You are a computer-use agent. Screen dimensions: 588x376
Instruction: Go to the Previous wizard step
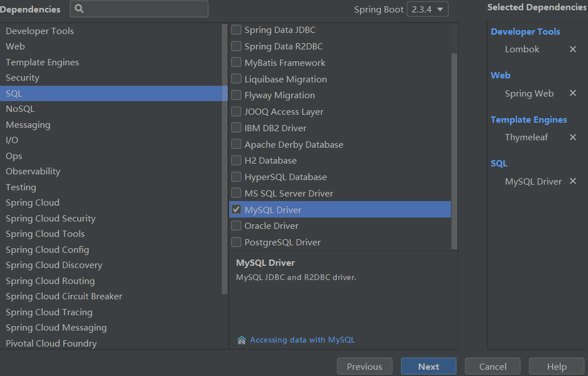pos(365,366)
